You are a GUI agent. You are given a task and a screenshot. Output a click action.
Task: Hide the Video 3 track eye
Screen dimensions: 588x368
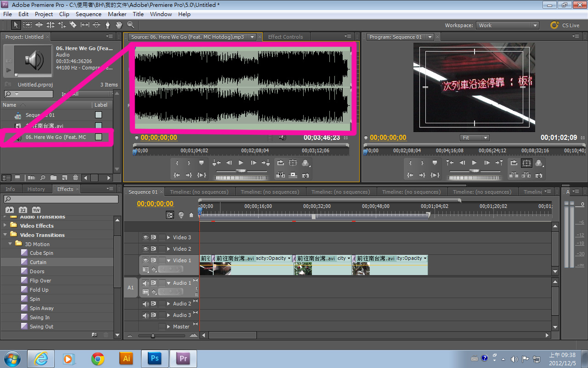(145, 237)
